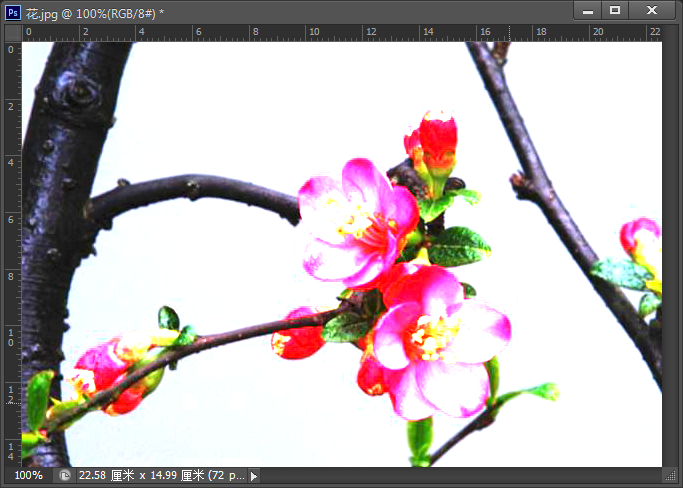Click the 100% zoom level field
Image resolution: width=683 pixels, height=488 pixels.
pyautogui.click(x=28, y=476)
